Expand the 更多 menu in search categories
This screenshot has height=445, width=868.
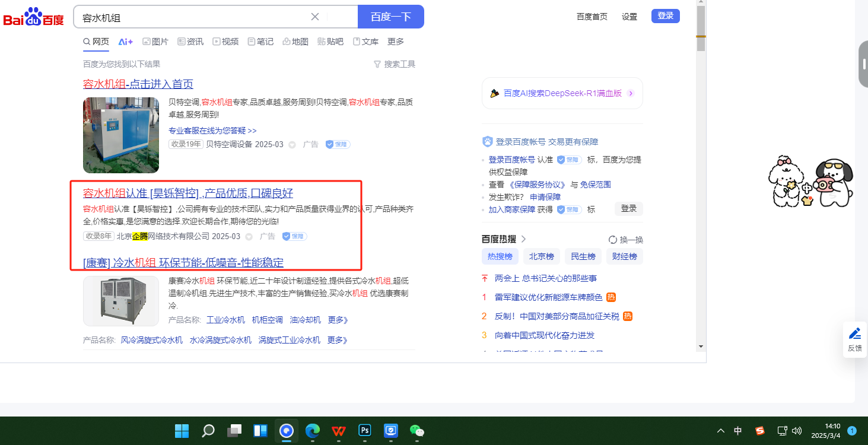click(396, 42)
